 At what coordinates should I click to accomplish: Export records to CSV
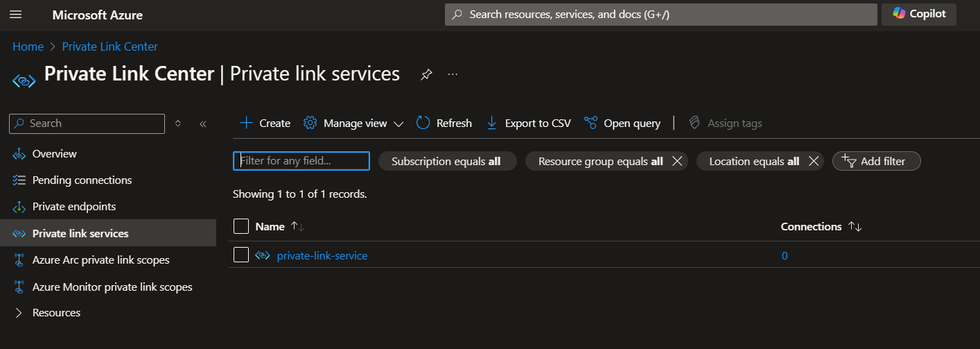(x=528, y=123)
